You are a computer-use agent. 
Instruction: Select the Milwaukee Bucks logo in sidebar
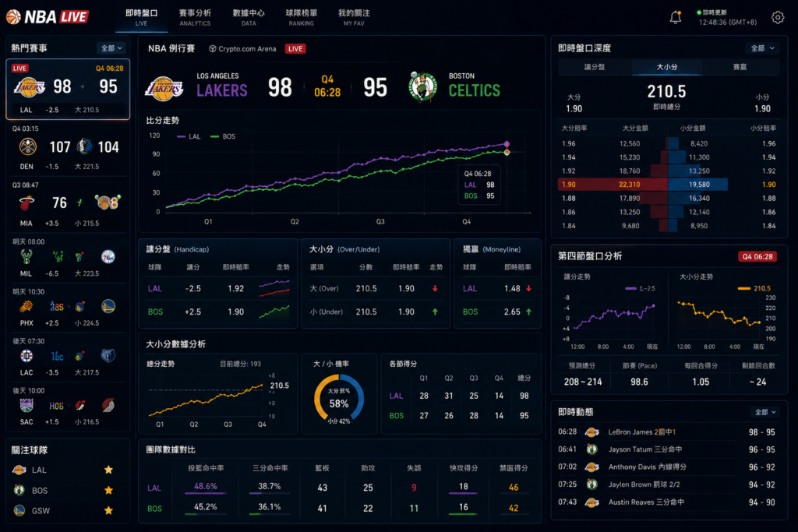point(26,256)
